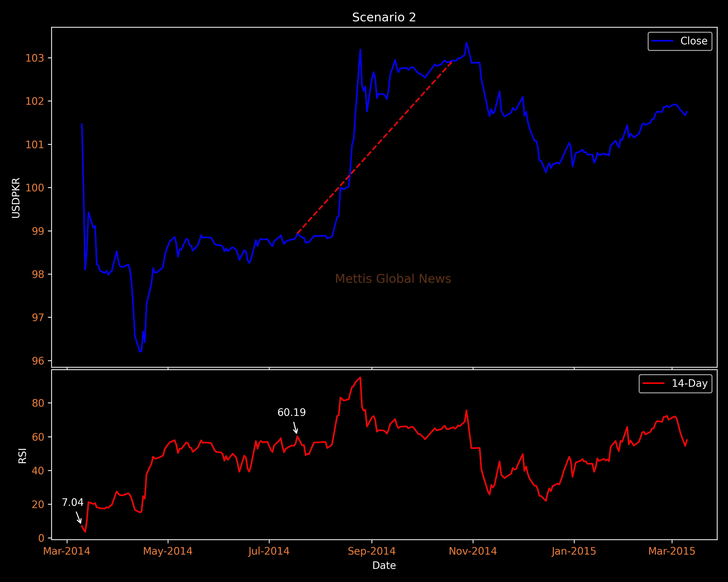Click the 40 RSI axis tick label

(38, 470)
